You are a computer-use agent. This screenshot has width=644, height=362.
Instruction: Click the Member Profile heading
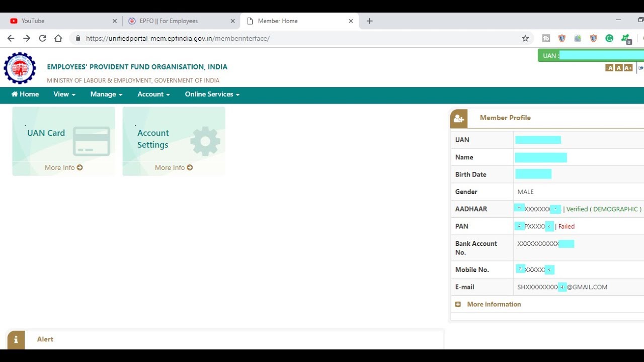pyautogui.click(x=505, y=118)
